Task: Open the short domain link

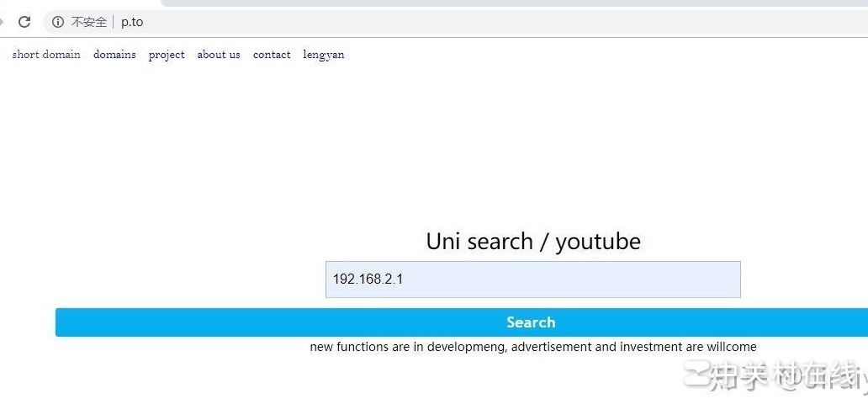Action: [46, 55]
